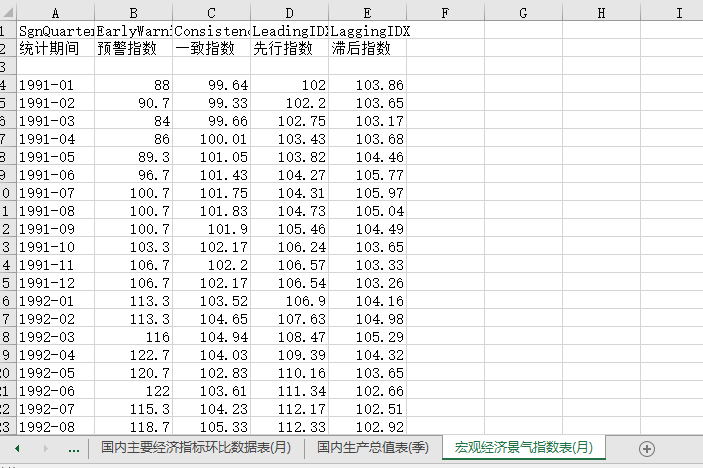Click cell containing 一致指数

211,48
